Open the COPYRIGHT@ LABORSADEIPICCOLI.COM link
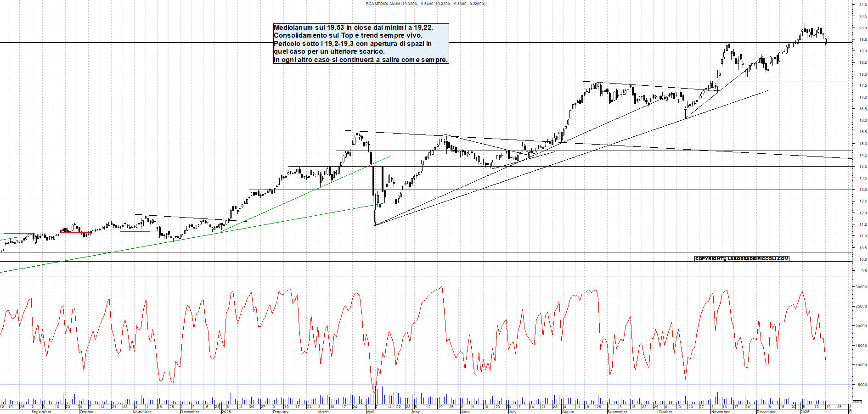 741,258
